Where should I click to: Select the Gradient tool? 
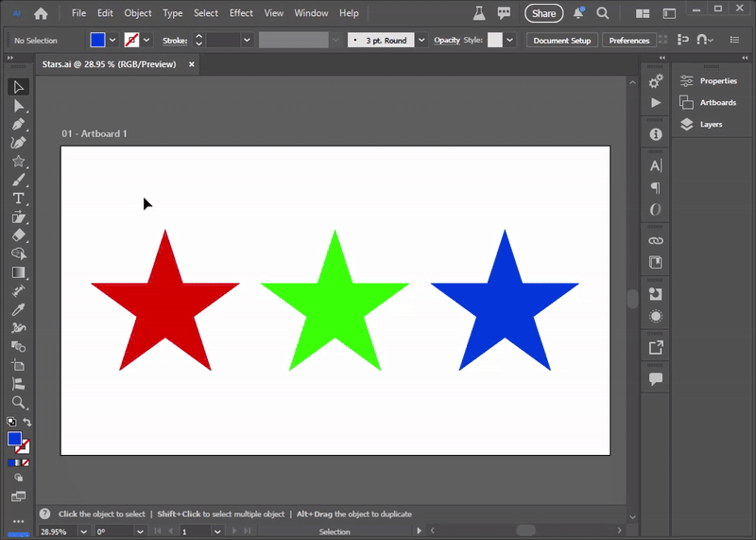click(18, 272)
